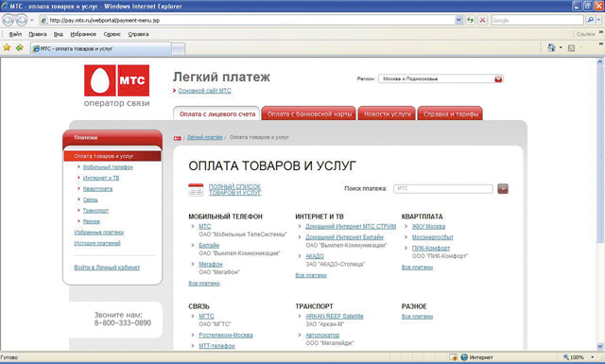Open Домашний Интернет МТС СТРИМ link
The image size is (605, 364).
pyautogui.click(x=351, y=226)
